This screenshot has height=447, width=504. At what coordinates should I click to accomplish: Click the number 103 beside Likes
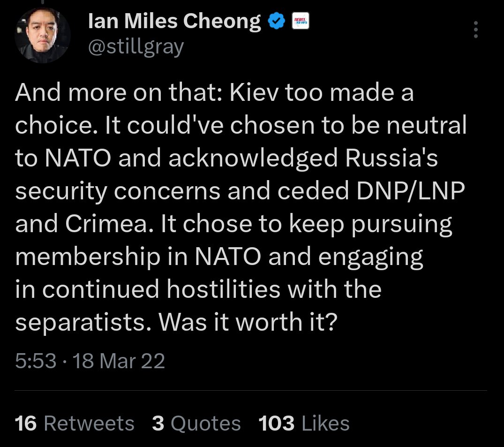[x=277, y=423]
